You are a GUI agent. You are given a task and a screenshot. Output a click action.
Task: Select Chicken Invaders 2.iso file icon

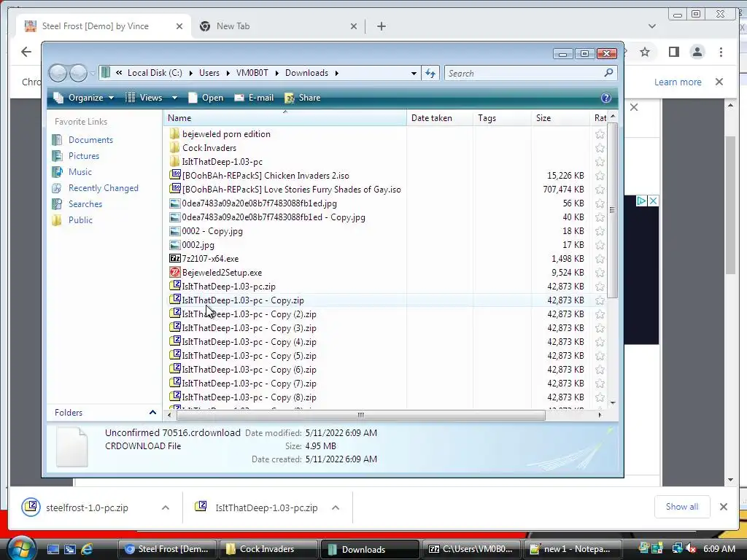pos(175,175)
